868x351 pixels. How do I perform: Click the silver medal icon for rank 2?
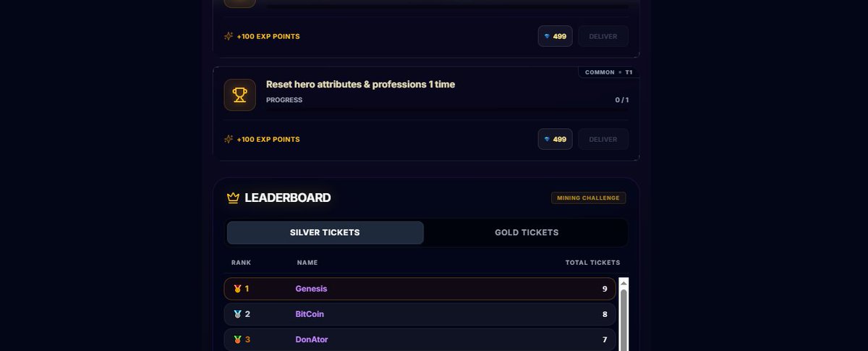point(237,314)
